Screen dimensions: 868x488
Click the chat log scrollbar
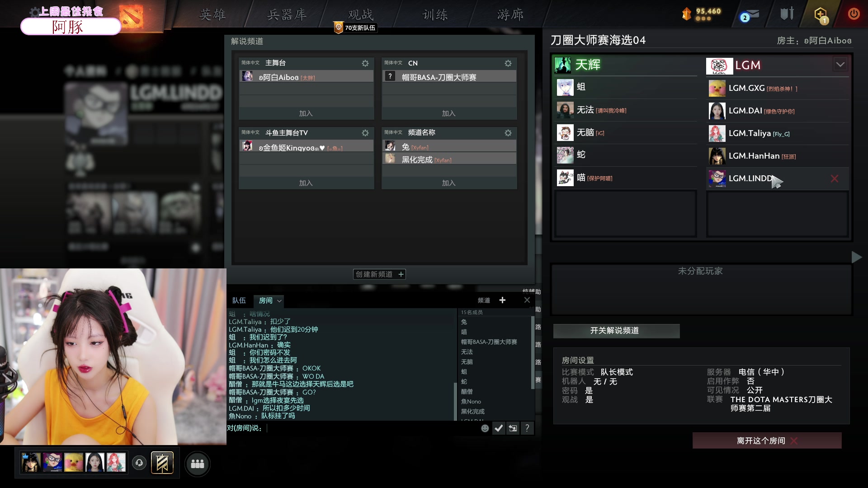(455, 401)
